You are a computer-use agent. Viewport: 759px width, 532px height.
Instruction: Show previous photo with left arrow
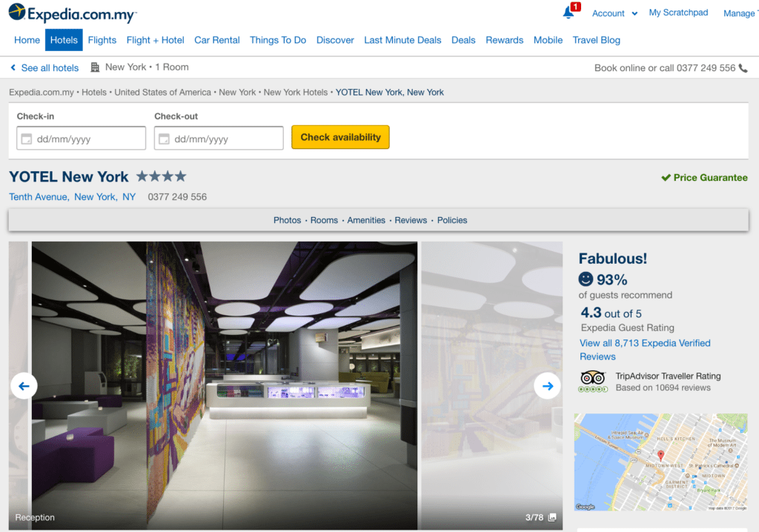[24, 386]
